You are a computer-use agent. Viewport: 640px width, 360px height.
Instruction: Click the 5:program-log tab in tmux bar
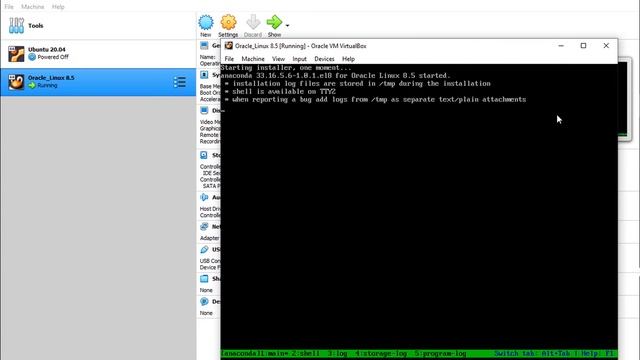(440, 353)
